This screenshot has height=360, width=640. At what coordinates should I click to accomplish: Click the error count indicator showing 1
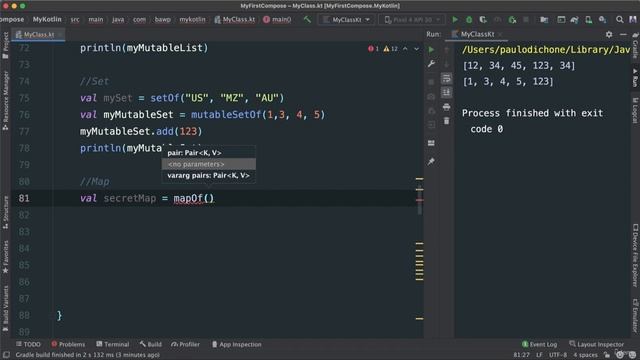pos(373,49)
